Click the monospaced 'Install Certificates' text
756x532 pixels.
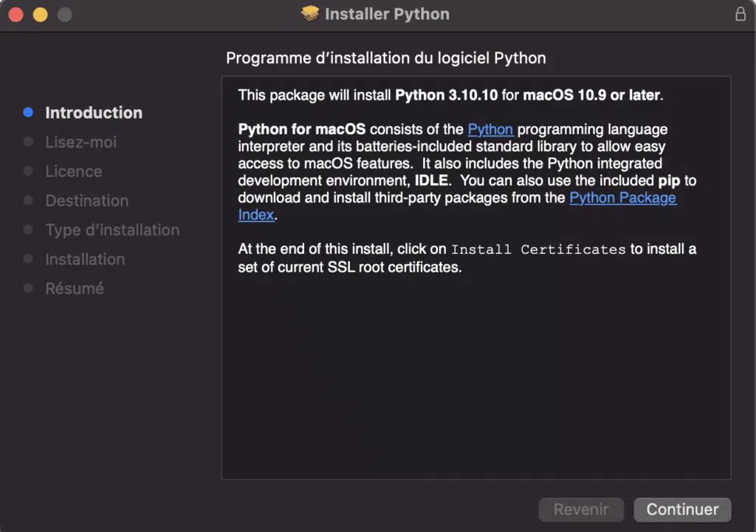pos(538,249)
